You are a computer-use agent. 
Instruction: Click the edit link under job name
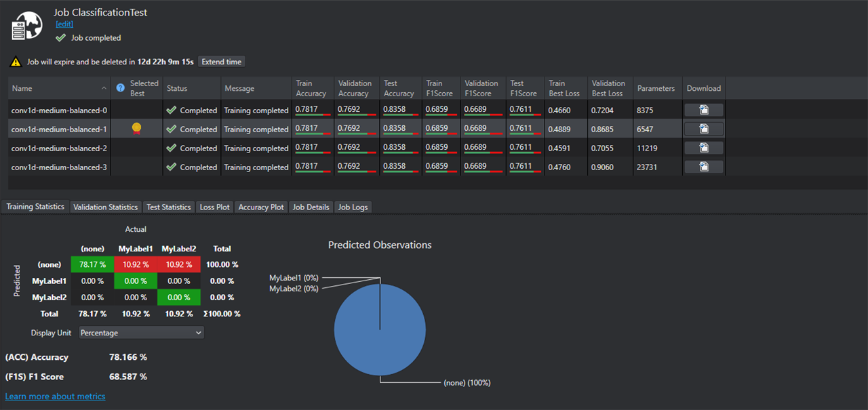pyautogui.click(x=64, y=24)
